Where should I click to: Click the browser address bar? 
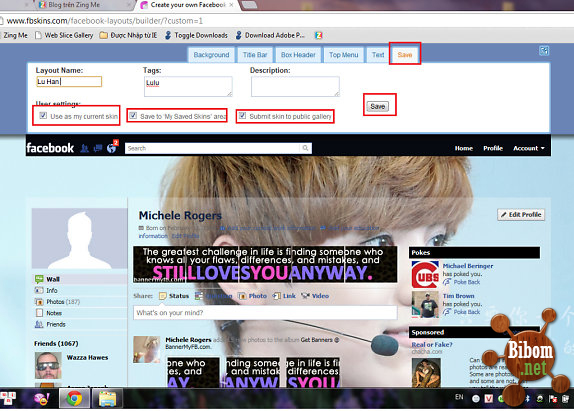pos(286,21)
